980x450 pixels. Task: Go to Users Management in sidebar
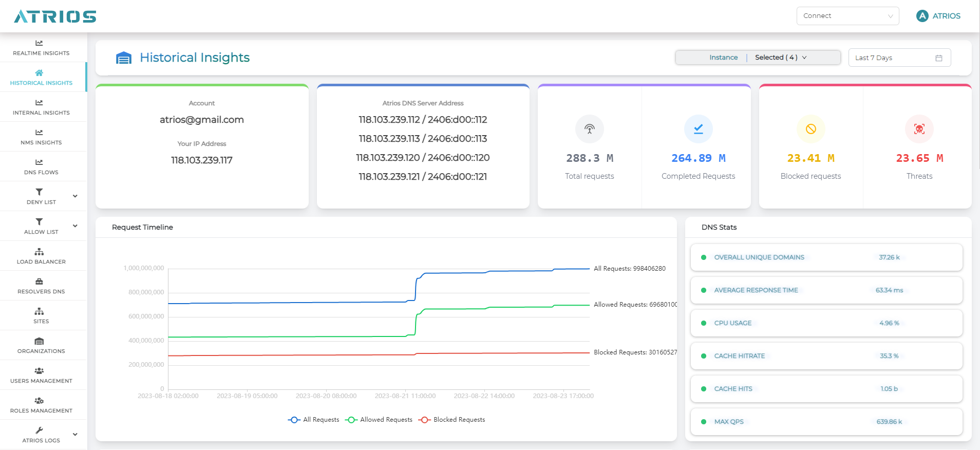pyautogui.click(x=41, y=375)
